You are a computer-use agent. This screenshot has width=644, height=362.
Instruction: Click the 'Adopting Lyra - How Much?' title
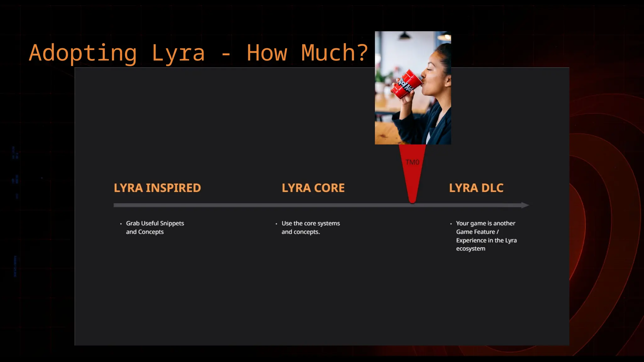(198, 53)
